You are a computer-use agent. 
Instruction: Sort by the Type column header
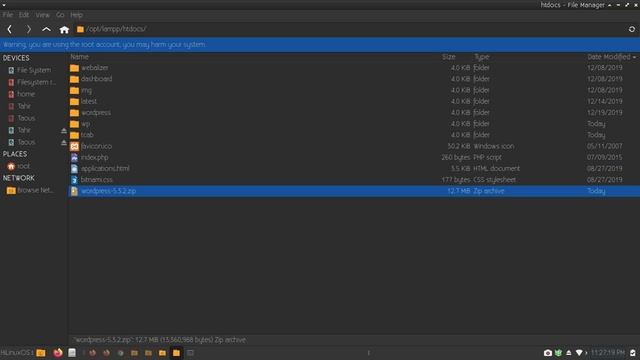[482, 57]
